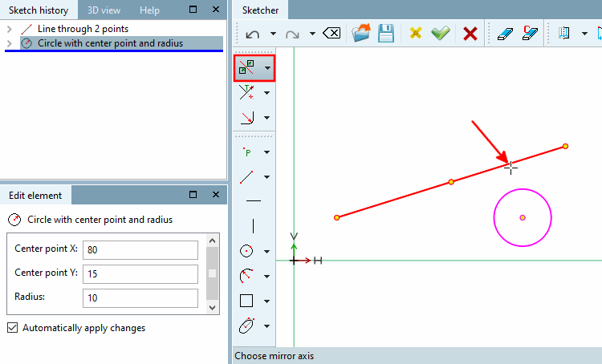Viewport: 602px width, 364px height.
Task: Click the Open file folder icon
Action: pos(361,33)
